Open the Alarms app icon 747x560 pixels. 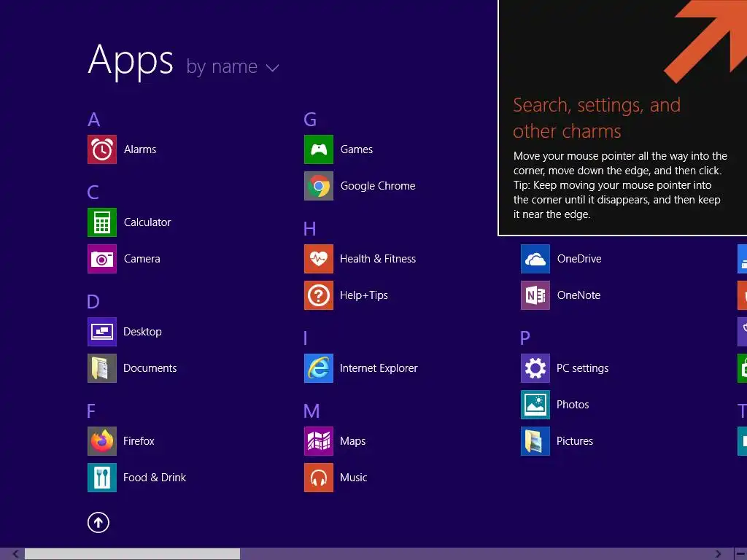102,149
